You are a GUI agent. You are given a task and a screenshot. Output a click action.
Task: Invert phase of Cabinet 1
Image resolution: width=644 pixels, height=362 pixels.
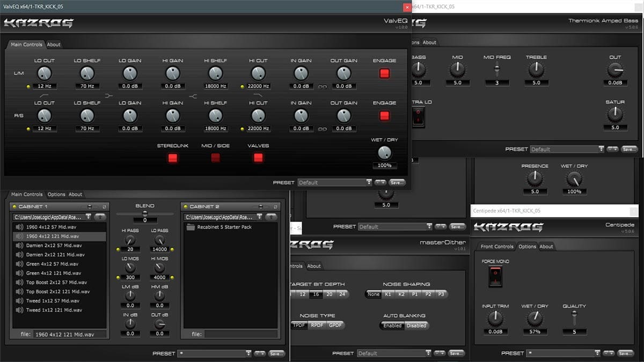[104, 206]
